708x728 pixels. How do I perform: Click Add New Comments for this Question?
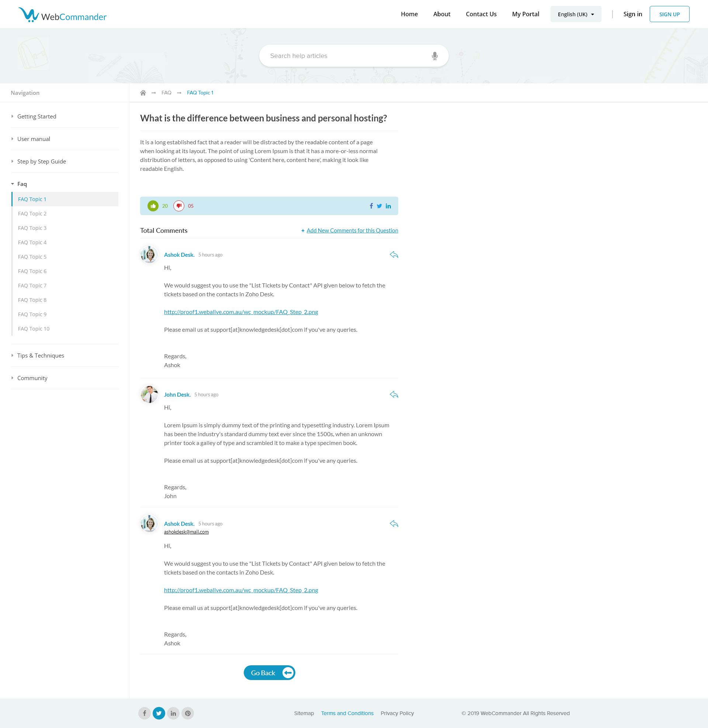[x=352, y=231]
